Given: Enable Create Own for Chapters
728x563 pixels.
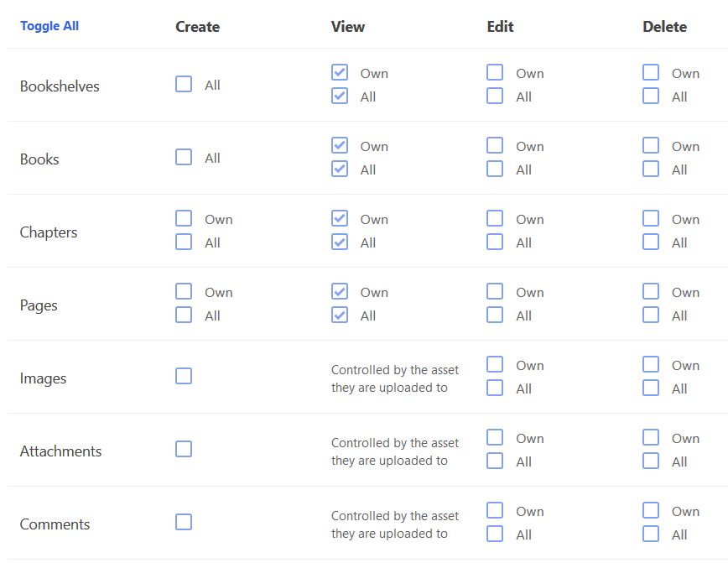Looking at the screenshot, I should click(x=184, y=218).
